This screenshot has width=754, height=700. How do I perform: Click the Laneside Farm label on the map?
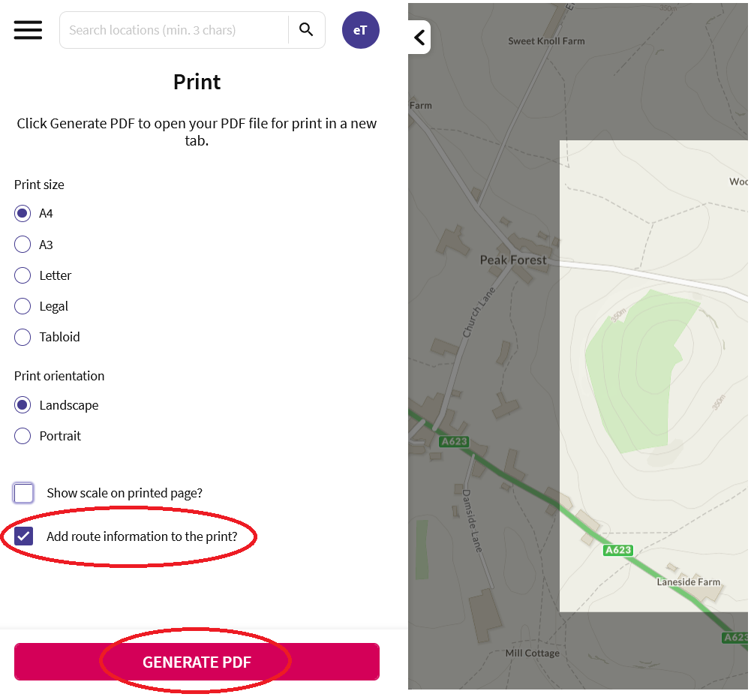(686, 581)
